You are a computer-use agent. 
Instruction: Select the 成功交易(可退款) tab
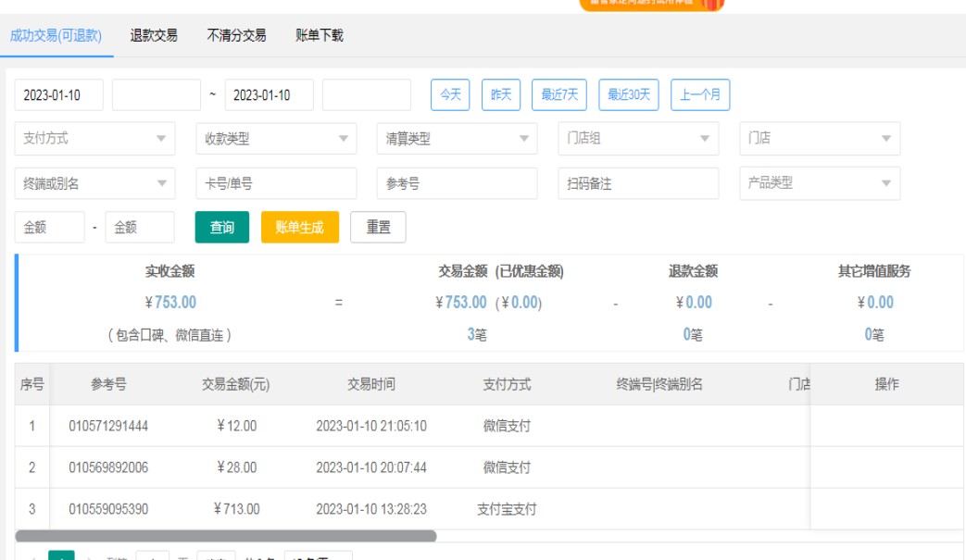click(56, 36)
